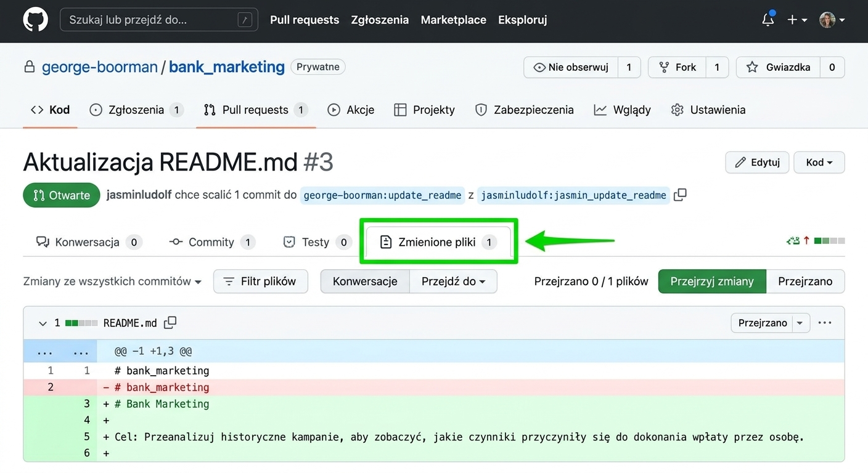Open the Projekty repository tab
The width and height of the screenshot is (868, 473).
point(424,110)
